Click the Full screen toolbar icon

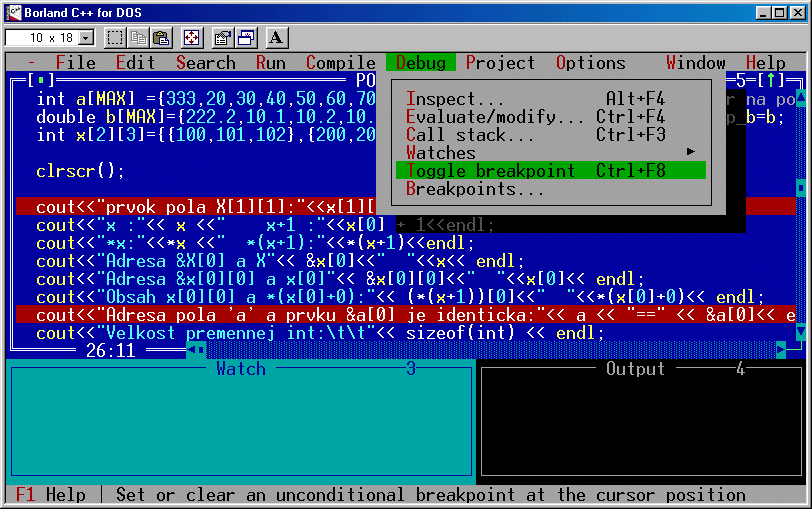[x=191, y=38]
